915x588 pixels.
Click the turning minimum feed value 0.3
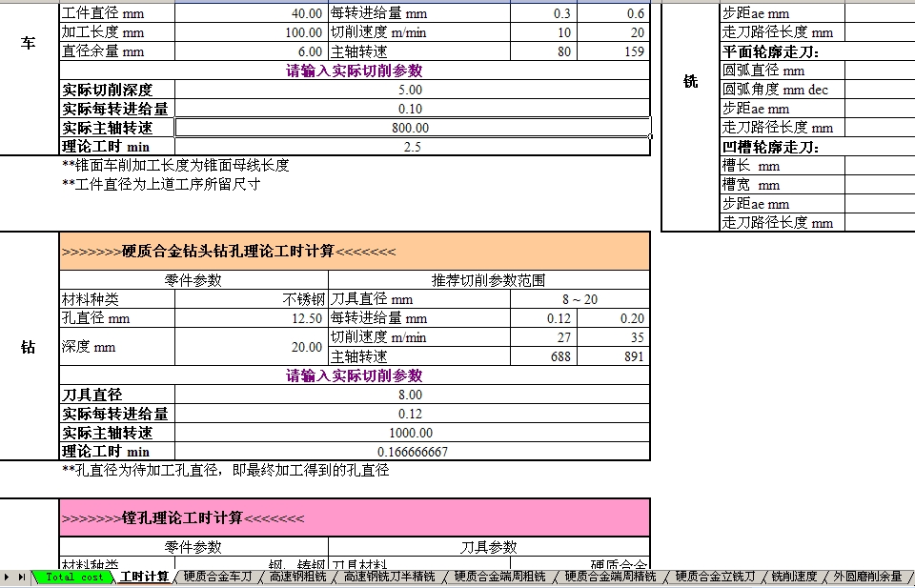pyautogui.click(x=544, y=12)
